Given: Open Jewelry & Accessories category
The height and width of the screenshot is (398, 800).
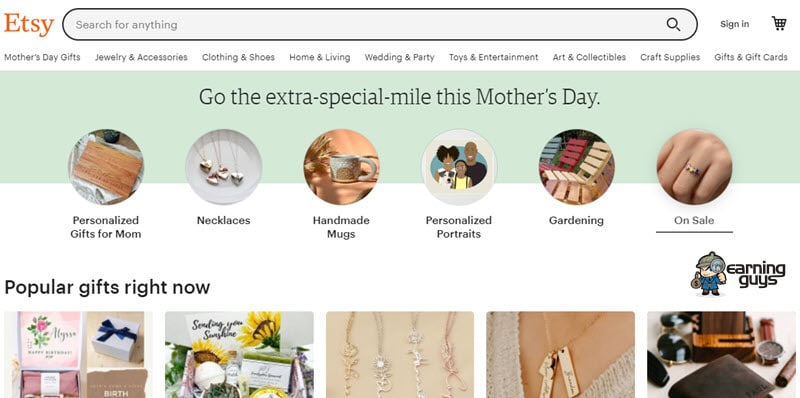Looking at the screenshot, I should [141, 57].
